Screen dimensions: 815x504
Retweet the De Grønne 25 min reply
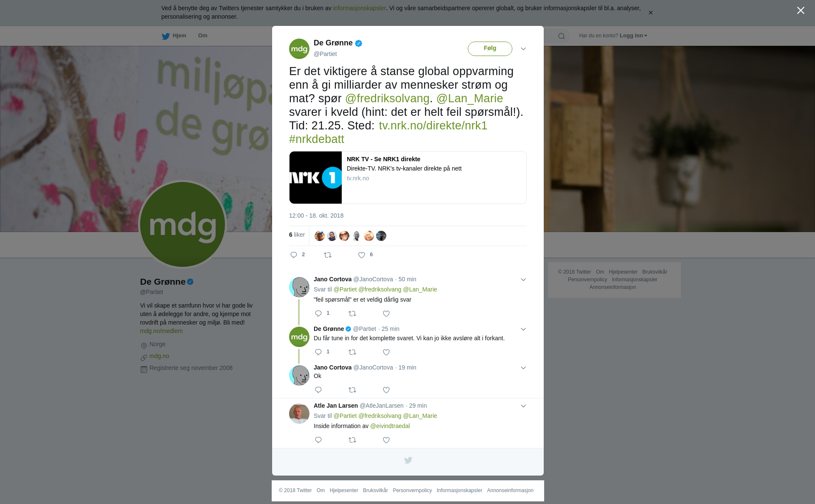coord(352,352)
